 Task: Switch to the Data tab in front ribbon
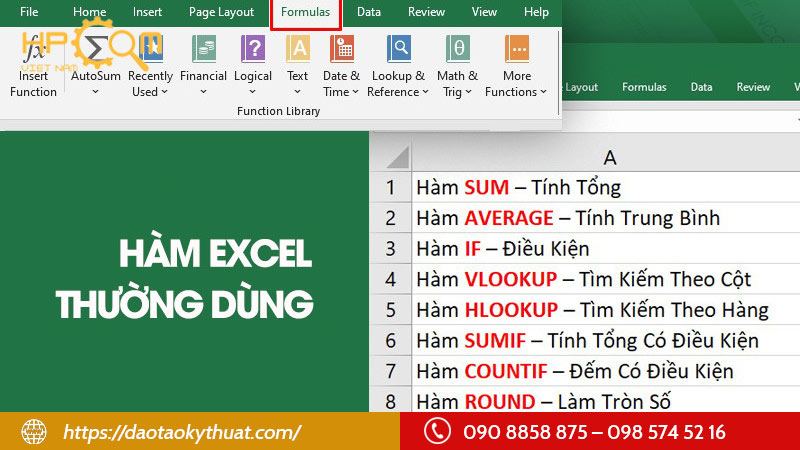(369, 12)
